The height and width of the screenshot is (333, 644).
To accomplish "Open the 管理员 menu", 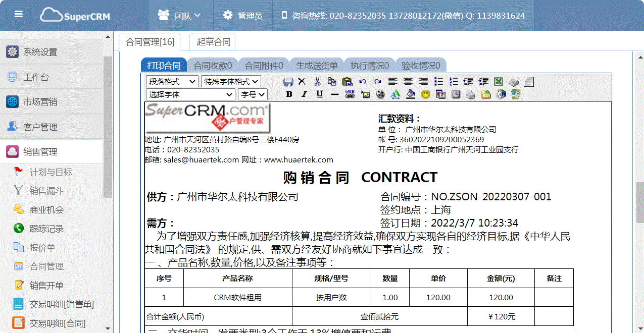I will point(243,16).
